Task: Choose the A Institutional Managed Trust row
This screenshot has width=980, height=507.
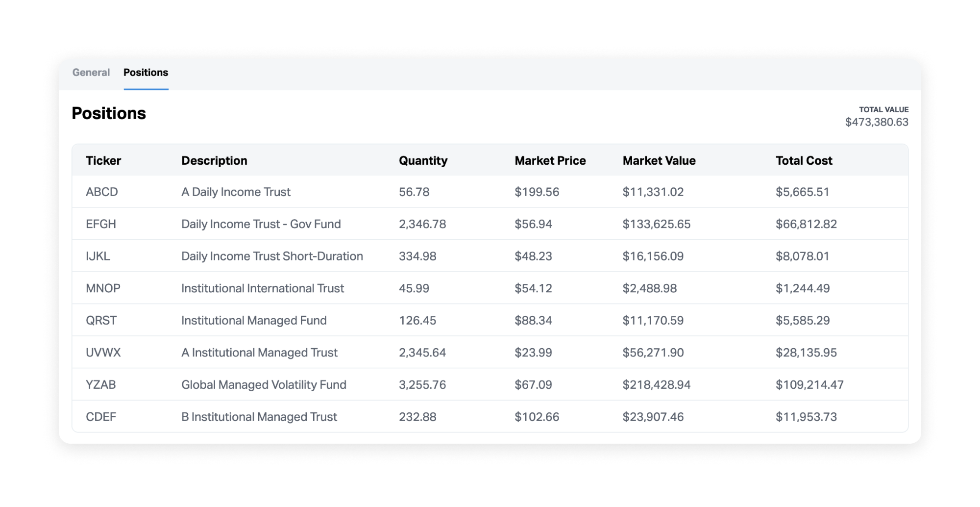Action: [x=490, y=353]
